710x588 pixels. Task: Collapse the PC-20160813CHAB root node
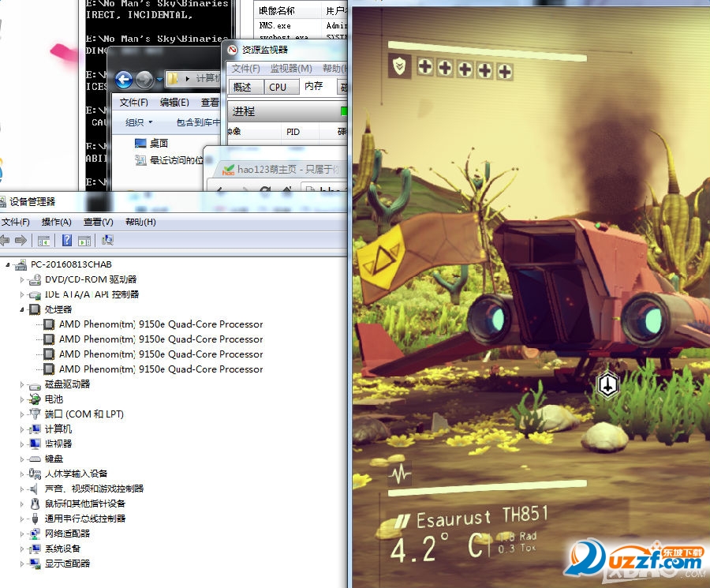click(8, 264)
